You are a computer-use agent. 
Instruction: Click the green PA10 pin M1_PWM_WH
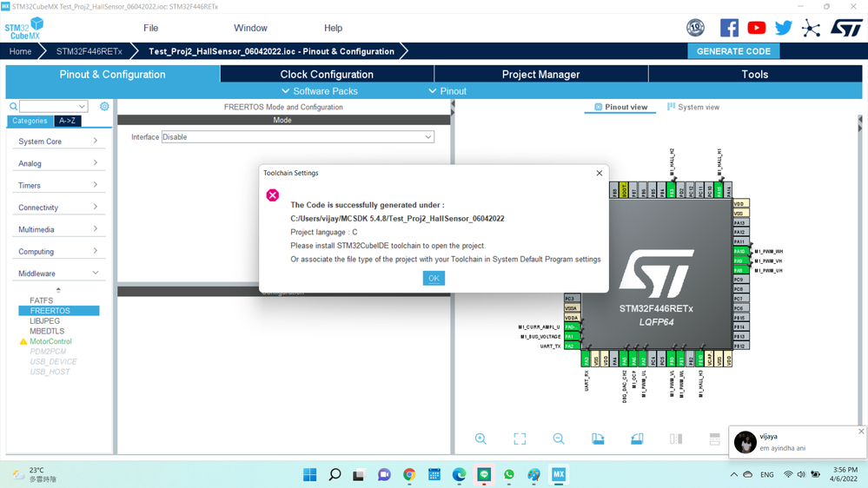[x=740, y=251]
